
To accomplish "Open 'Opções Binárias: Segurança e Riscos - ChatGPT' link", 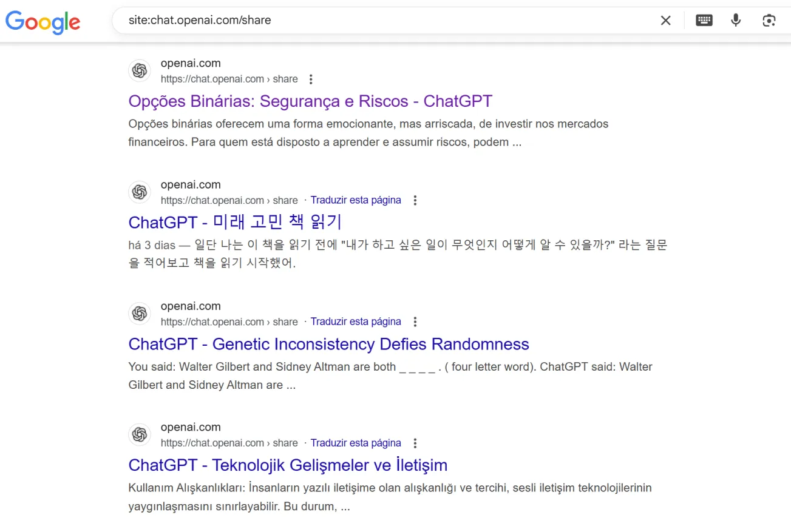I will coord(310,101).
